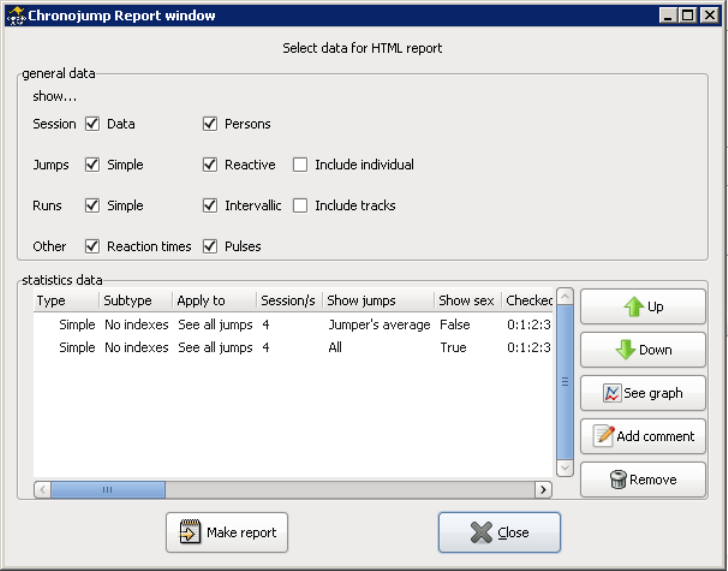Select the row showing Jumper's average
Viewport: 728px width, 571px height.
[293, 324]
